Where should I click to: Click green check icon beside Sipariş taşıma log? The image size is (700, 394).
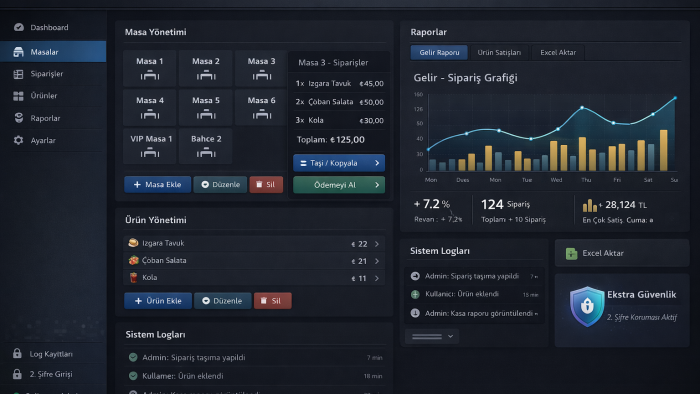click(133, 357)
